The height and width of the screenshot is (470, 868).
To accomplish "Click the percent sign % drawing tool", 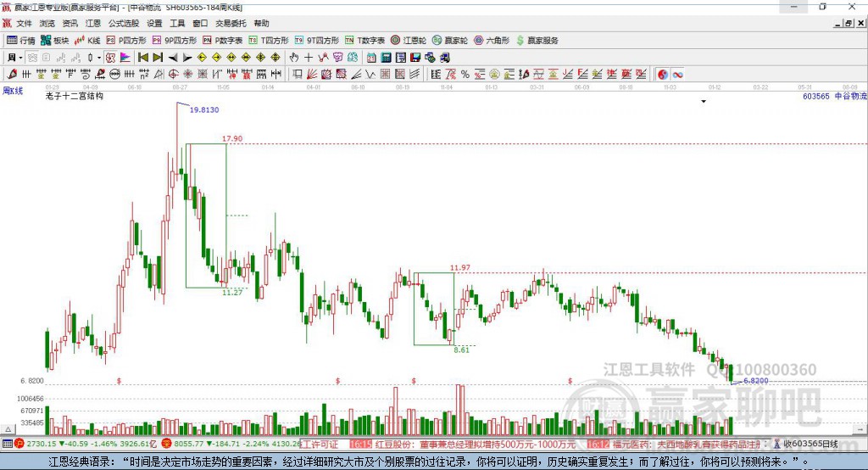I will coord(465,75).
